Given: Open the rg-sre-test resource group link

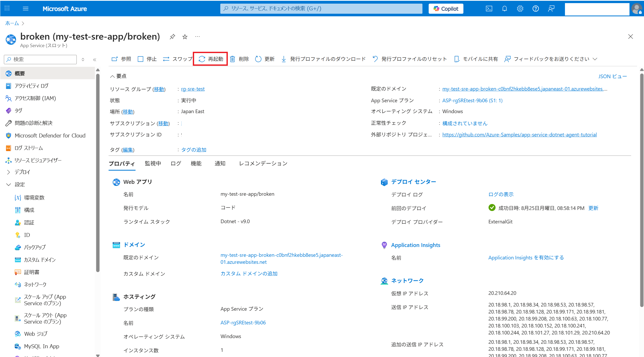Looking at the screenshot, I should click(x=193, y=89).
